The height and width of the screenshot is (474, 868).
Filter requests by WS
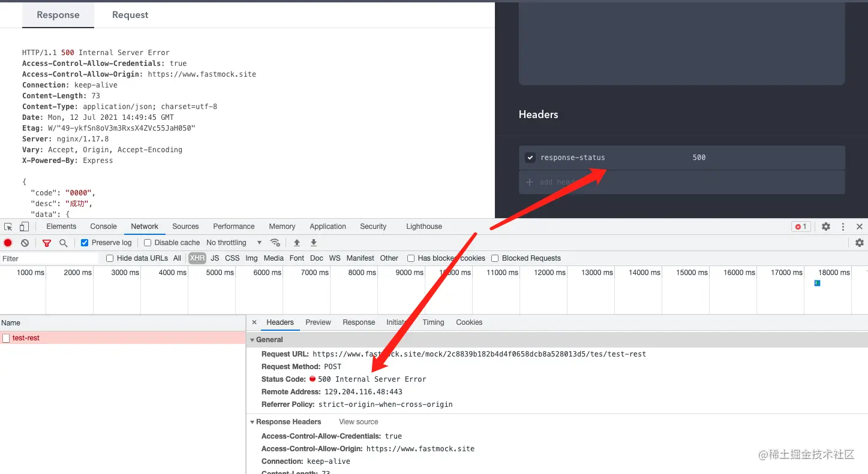335,258
